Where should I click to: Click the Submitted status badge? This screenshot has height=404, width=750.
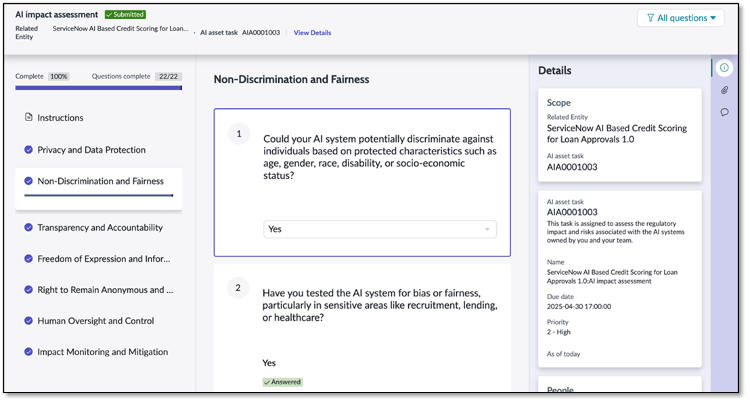[x=125, y=15]
